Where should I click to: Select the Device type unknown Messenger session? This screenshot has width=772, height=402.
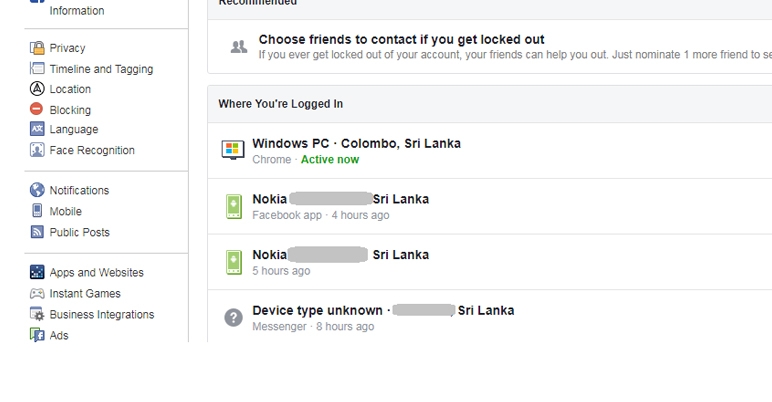point(490,317)
